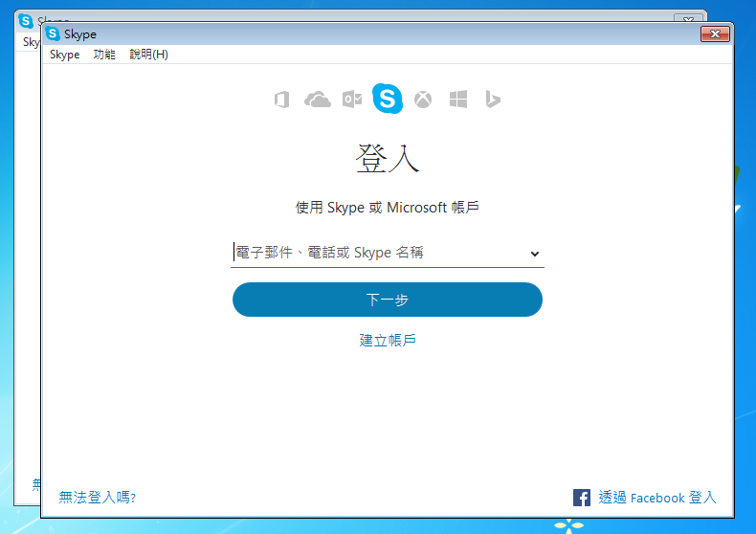Click the Xbox icon
Screen dimensions: 756x534
click(423, 100)
